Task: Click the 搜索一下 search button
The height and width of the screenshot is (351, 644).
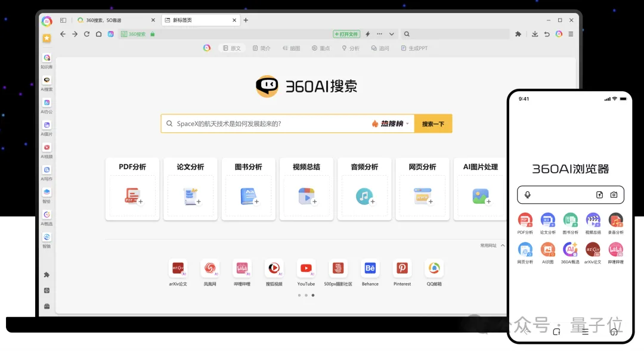Action: pos(433,123)
